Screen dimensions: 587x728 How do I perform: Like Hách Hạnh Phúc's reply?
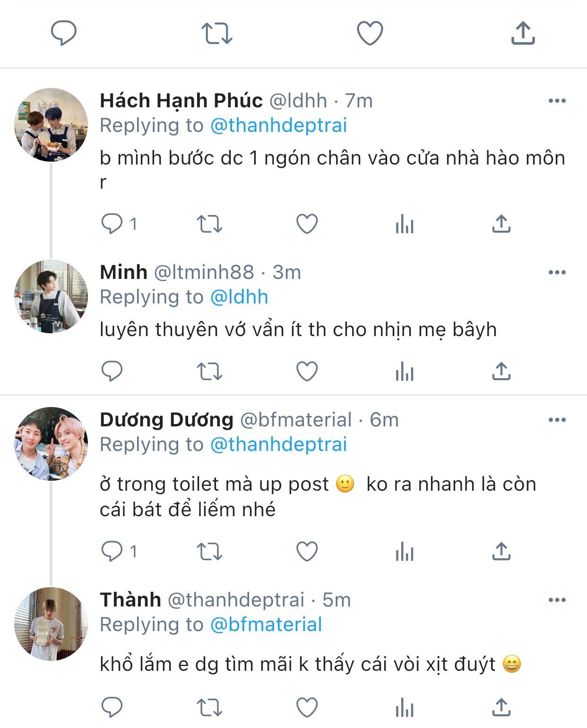pyautogui.click(x=307, y=224)
